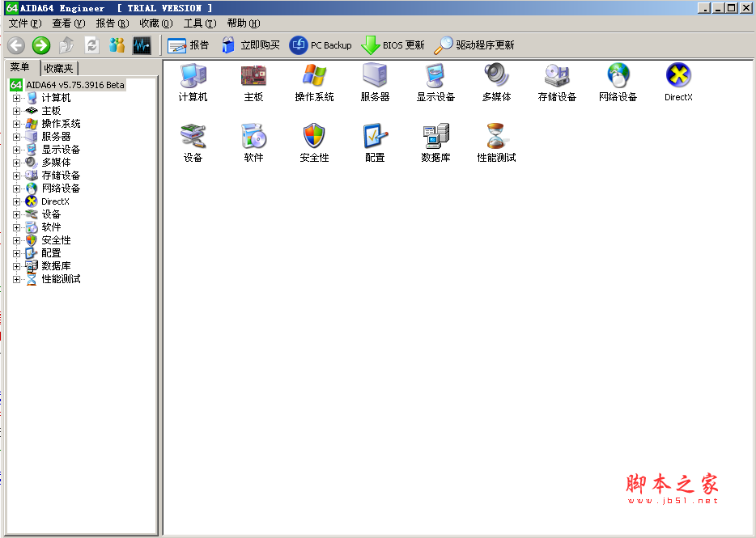Expand the 服务器 tree node
The width and height of the screenshot is (756, 538).
pyautogui.click(x=16, y=137)
